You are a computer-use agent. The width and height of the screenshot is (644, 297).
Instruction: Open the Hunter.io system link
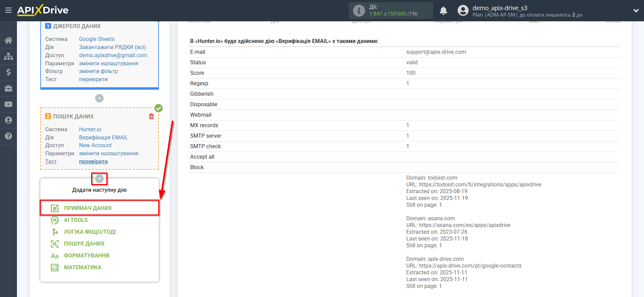[90, 129]
